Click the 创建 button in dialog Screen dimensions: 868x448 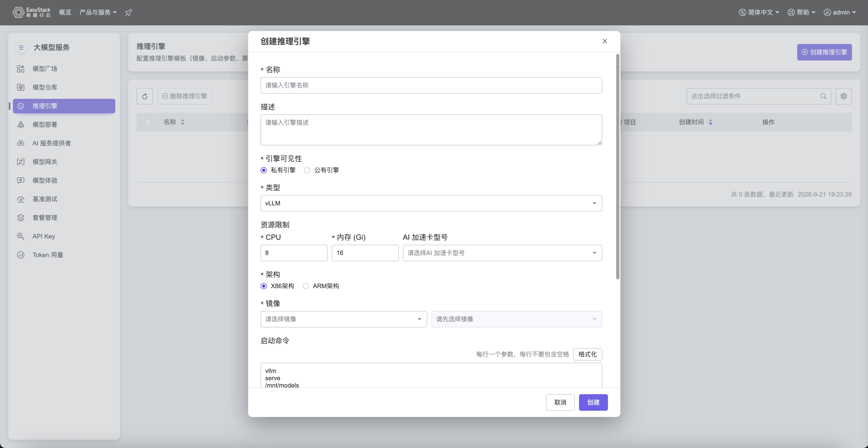593,402
